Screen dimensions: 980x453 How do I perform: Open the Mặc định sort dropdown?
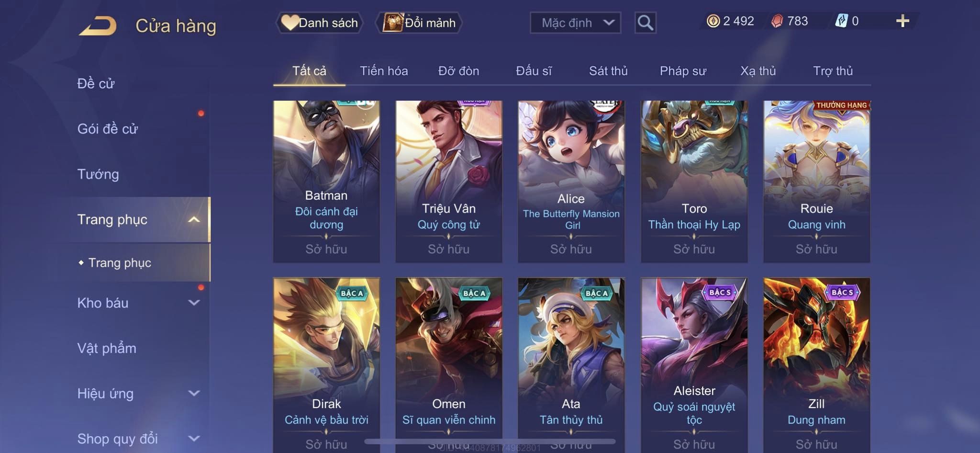coord(575,23)
